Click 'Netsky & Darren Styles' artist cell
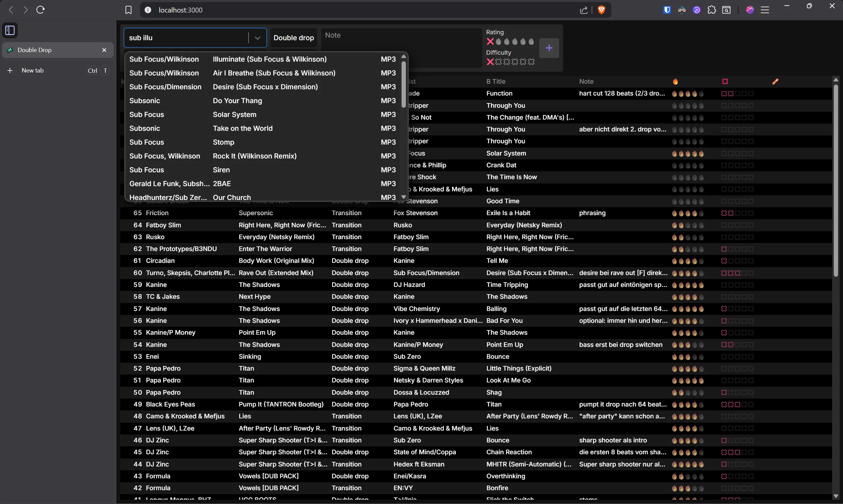Image resolution: width=843 pixels, height=504 pixels. tap(428, 380)
